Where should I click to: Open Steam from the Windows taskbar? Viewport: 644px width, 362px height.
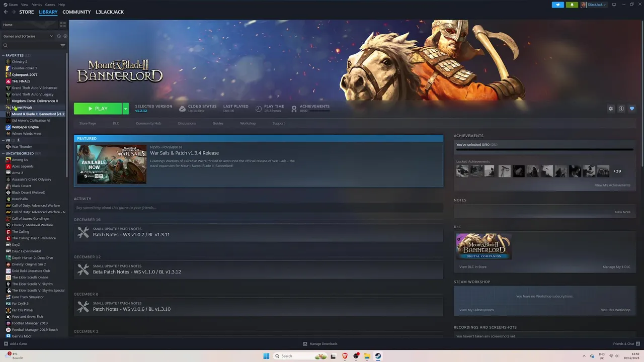click(378, 356)
